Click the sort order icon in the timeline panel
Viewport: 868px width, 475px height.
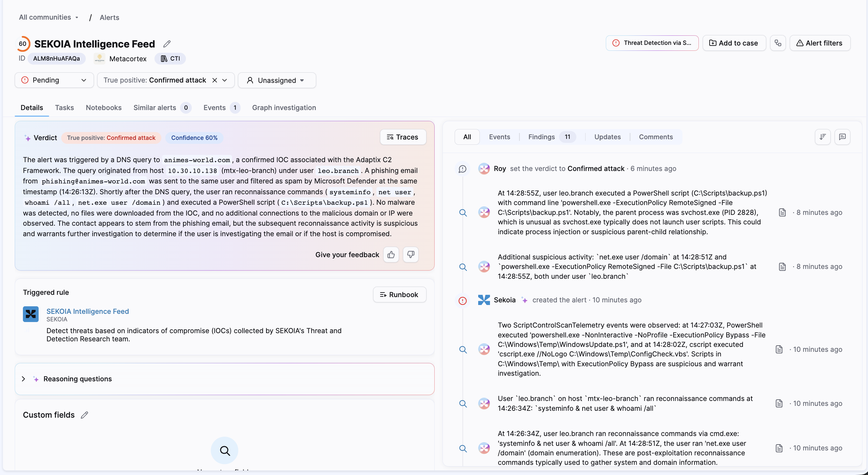823,137
